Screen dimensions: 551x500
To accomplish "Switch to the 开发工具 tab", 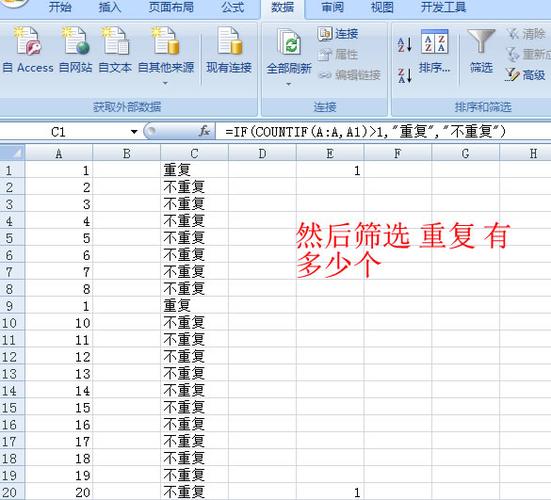I will point(443,7).
